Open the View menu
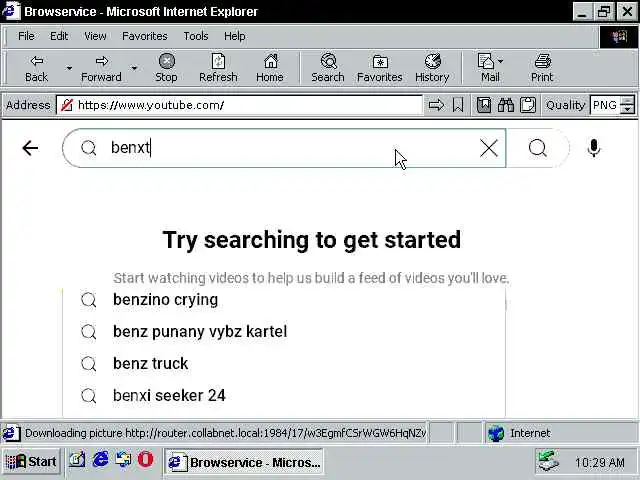The width and height of the screenshot is (640, 480). click(x=95, y=36)
